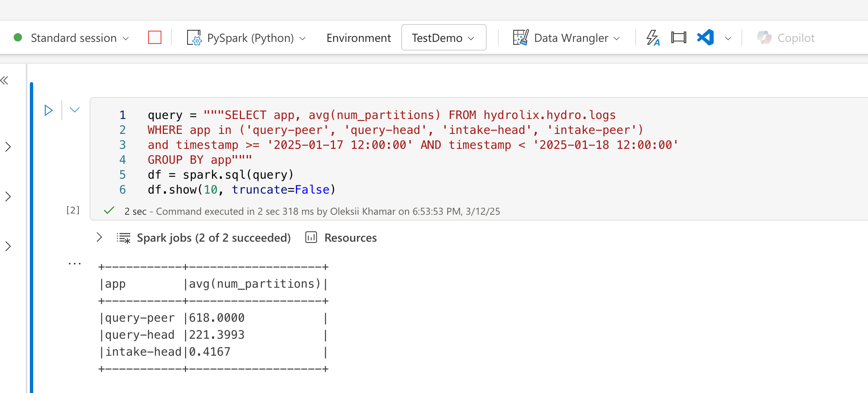Screen dimensions: 868x393
Task: Open the notebook in VS Code
Action: 705,37
